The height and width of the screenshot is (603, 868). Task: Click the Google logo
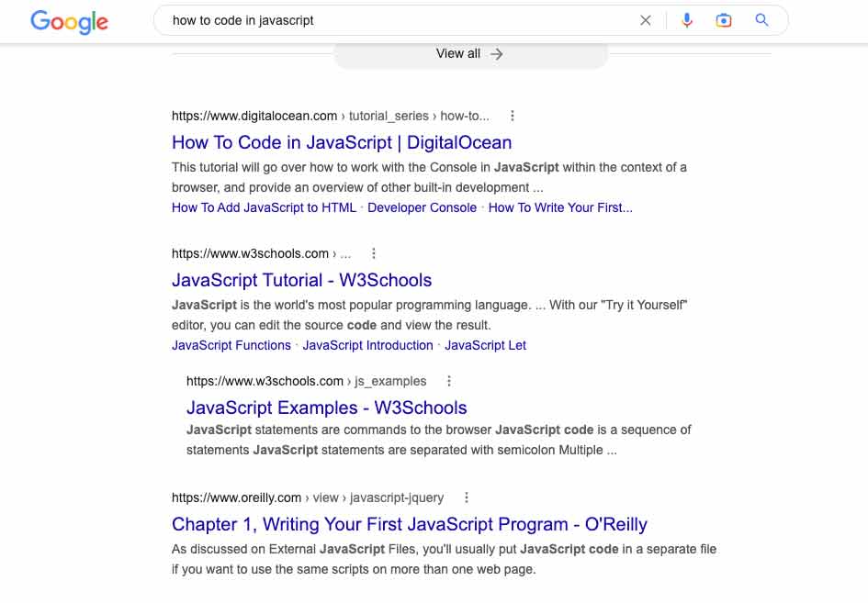pyautogui.click(x=69, y=22)
